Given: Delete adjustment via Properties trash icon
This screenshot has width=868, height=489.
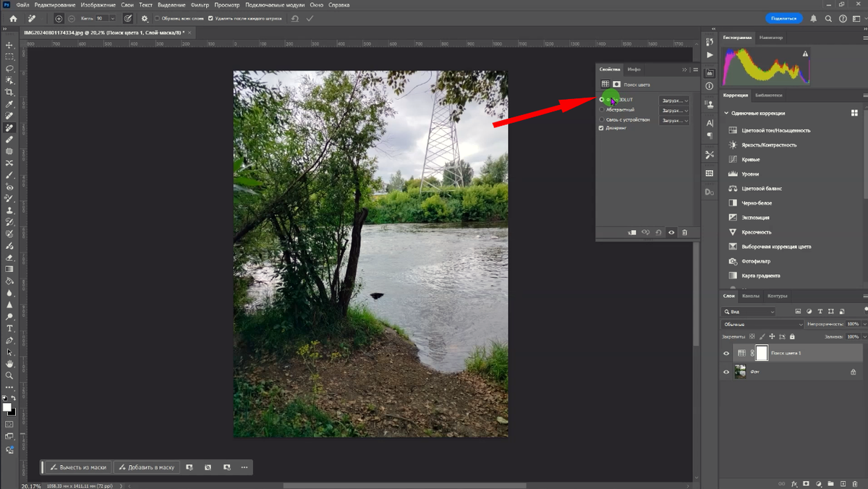Looking at the screenshot, I should (x=684, y=233).
